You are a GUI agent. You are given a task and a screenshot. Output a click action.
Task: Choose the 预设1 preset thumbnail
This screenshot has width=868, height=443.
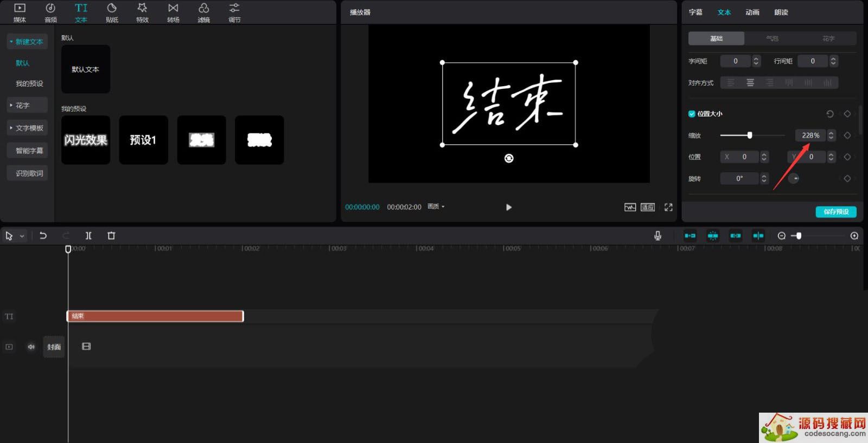tap(143, 140)
